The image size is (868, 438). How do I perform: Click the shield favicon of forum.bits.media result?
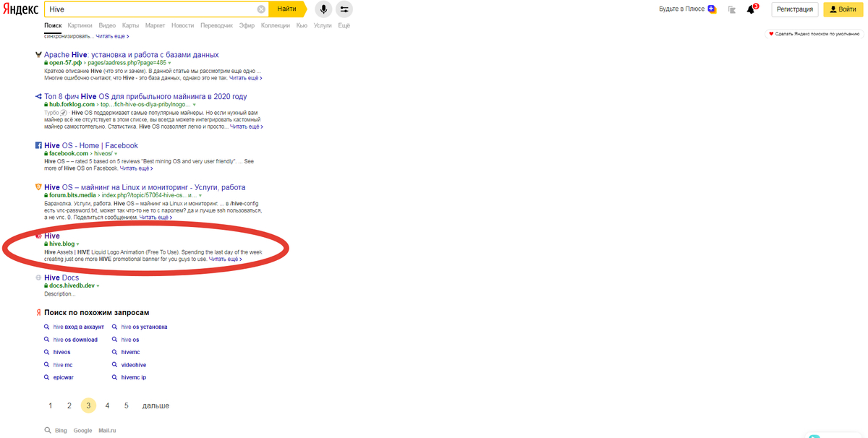[x=38, y=187]
